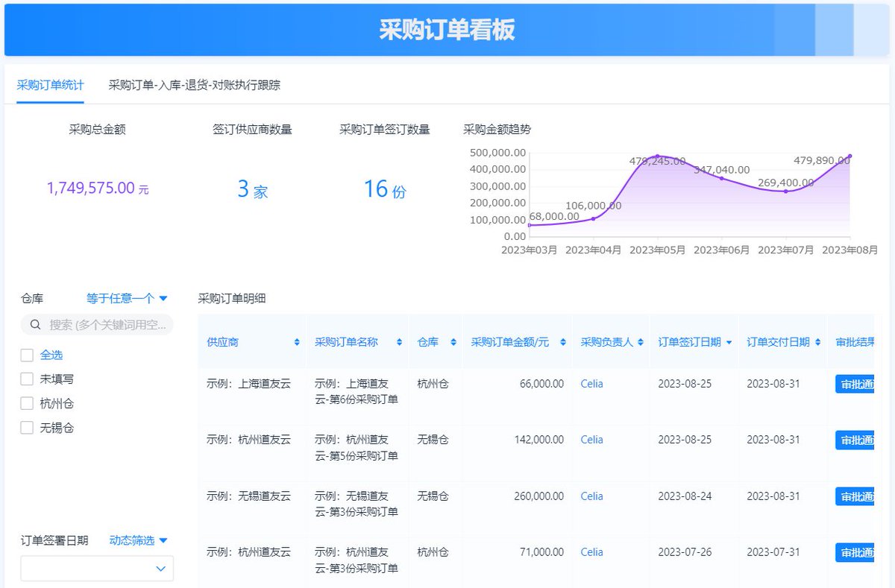
Task: Sort by 仓库 column sort icon
Action: (x=453, y=342)
